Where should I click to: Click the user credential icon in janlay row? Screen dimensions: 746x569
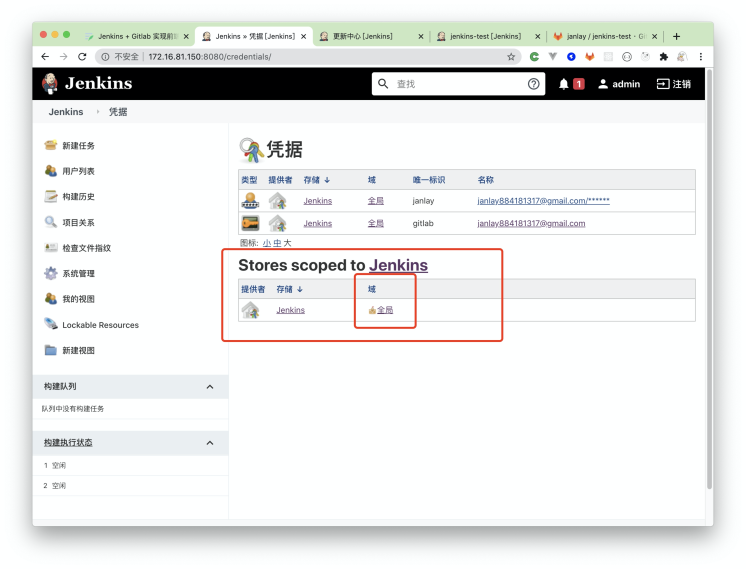click(x=250, y=201)
